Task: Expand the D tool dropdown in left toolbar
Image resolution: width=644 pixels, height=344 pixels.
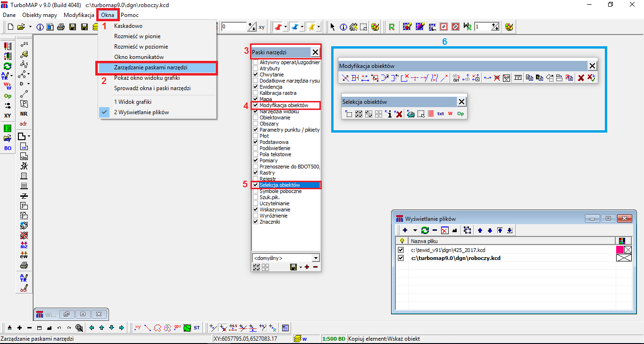Action: tap(29, 84)
